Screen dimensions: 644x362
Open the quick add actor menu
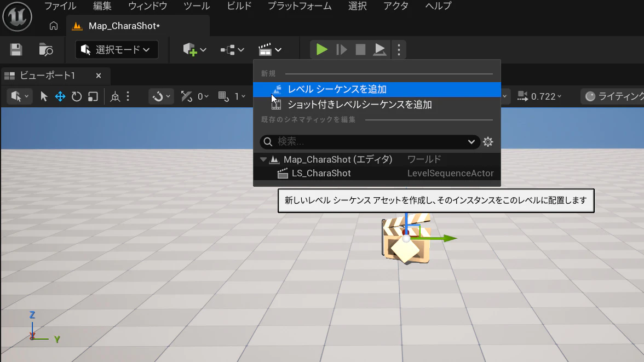click(194, 50)
